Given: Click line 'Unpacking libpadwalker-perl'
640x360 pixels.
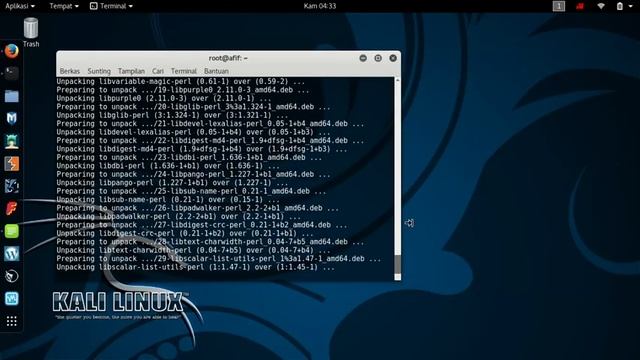Looking at the screenshot, I should click(x=178, y=217).
